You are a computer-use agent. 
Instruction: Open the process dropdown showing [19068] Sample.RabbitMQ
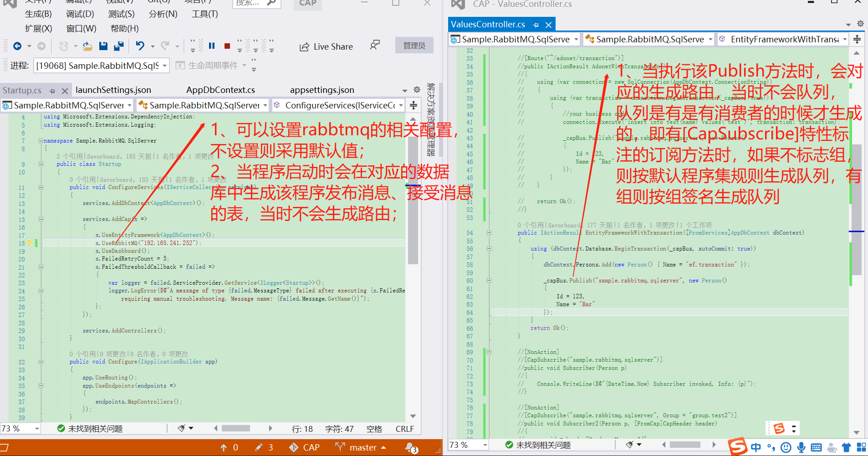pos(101,66)
